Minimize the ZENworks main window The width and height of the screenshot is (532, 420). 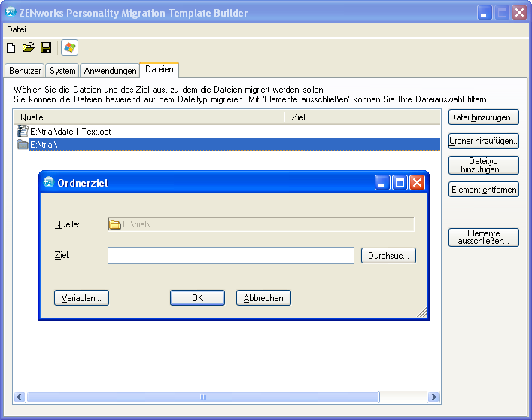pos(485,13)
